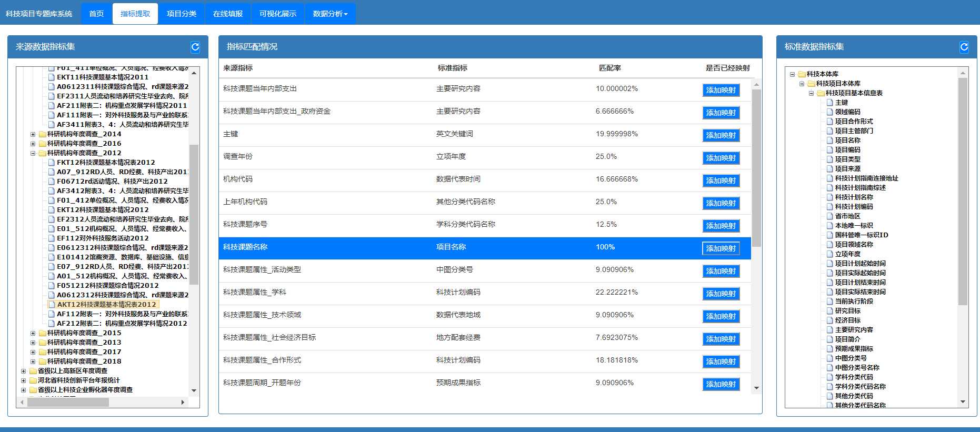Click the folder icon of 省级以上高新区年度调查
The height and width of the screenshot is (432, 980).
pos(33,371)
